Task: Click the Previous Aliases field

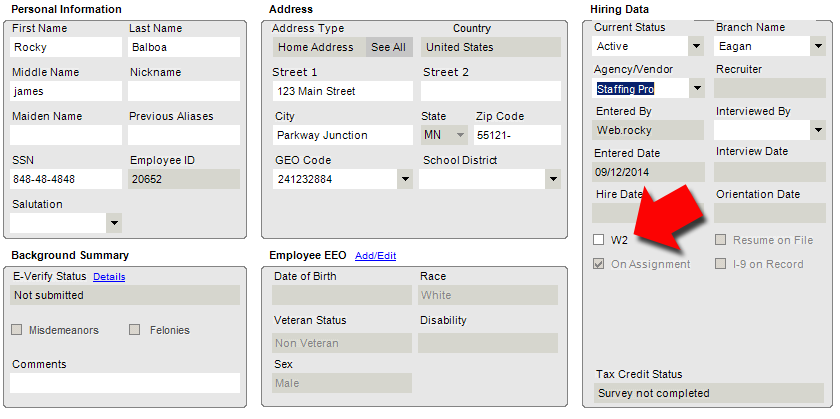Action: pos(184,135)
